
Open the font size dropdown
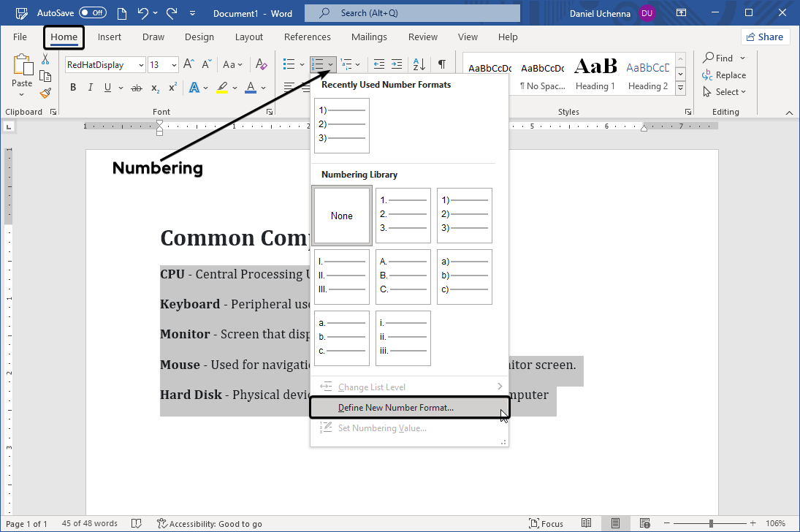point(174,65)
